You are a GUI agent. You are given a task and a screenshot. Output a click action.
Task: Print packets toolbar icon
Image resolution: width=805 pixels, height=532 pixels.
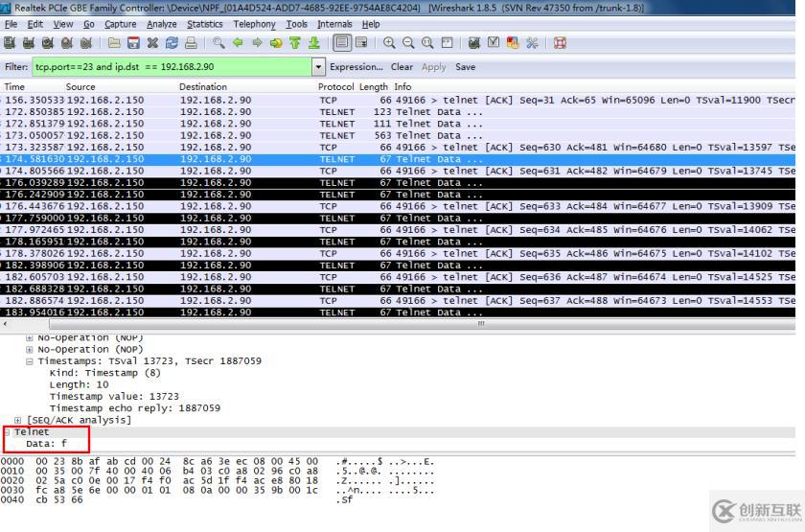(x=191, y=43)
